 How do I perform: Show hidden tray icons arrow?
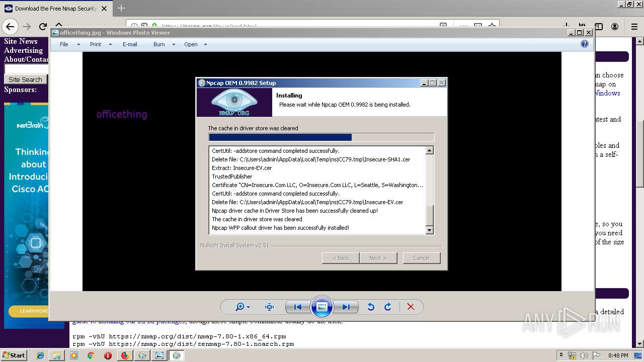click(x=561, y=355)
